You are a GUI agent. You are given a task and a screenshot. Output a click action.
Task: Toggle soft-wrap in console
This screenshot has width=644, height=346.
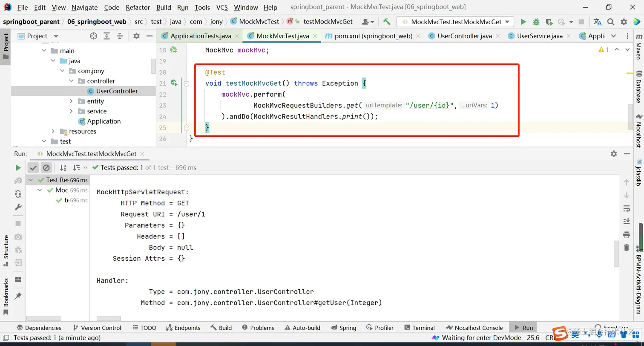(x=626, y=208)
